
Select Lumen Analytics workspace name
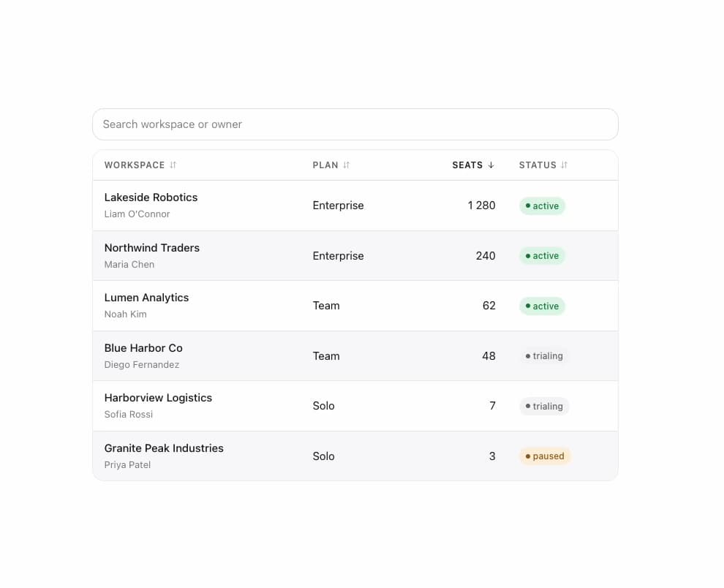pos(146,298)
